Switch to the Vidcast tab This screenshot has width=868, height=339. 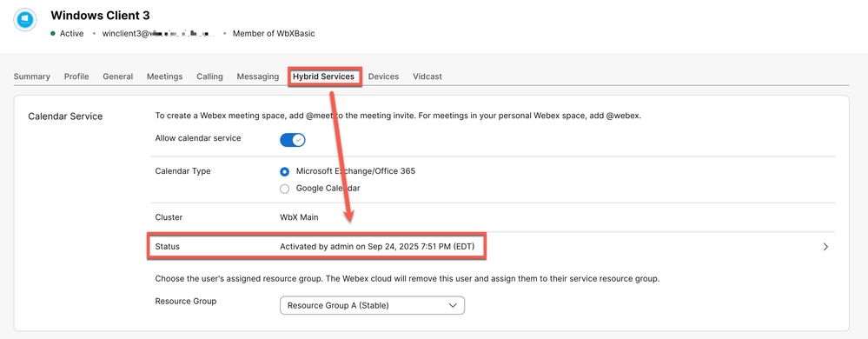pyautogui.click(x=427, y=76)
